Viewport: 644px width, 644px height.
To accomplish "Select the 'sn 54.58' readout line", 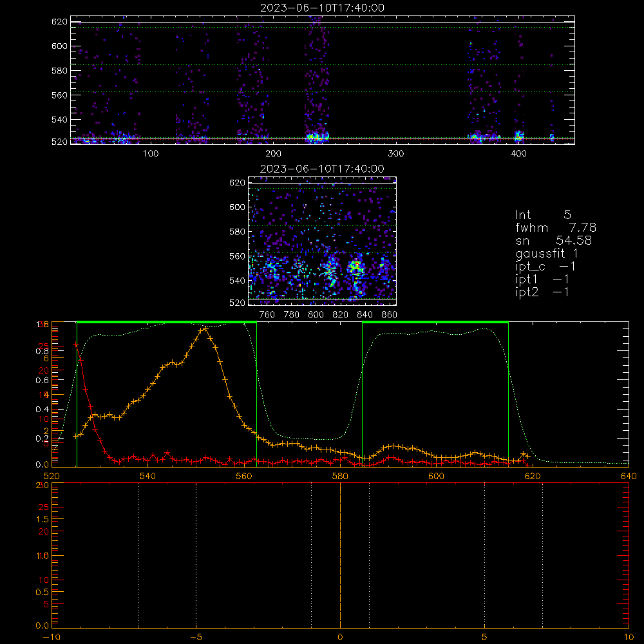I will 553,240.
